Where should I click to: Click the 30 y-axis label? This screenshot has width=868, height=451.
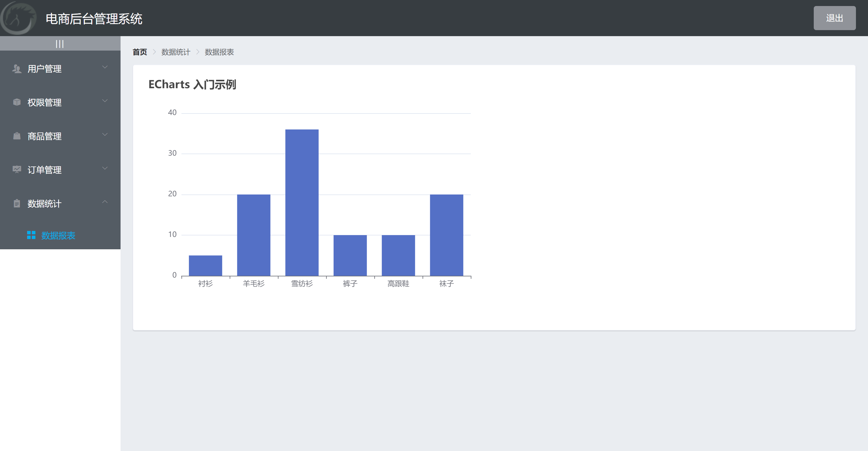(x=172, y=153)
